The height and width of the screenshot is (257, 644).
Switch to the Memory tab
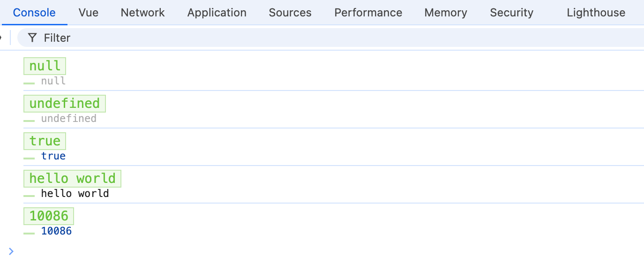446,13
